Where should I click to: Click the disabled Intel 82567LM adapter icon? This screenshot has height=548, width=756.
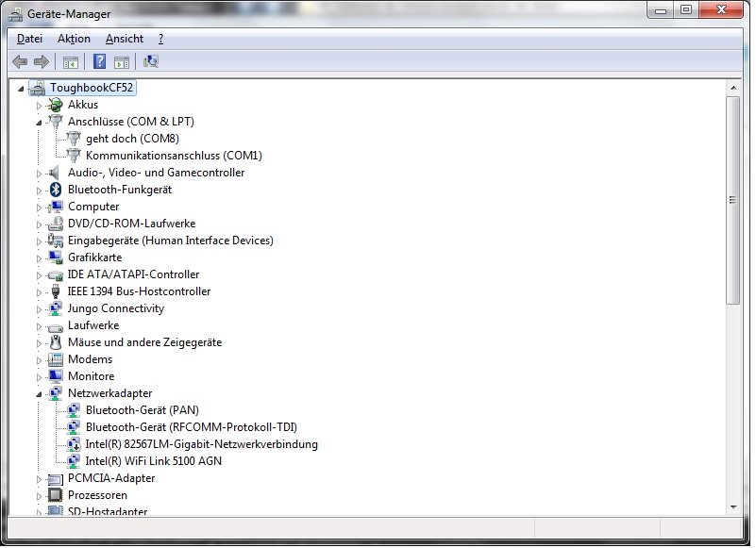(74, 444)
